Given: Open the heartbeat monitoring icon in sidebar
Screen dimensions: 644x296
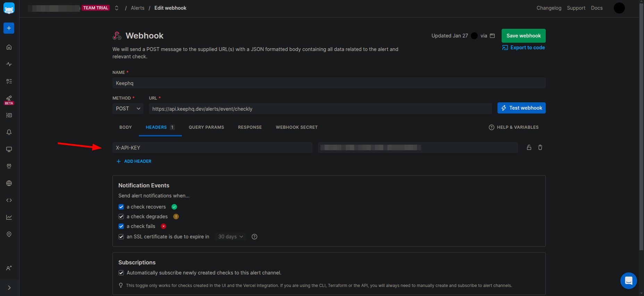Looking at the screenshot, I should coord(9,64).
